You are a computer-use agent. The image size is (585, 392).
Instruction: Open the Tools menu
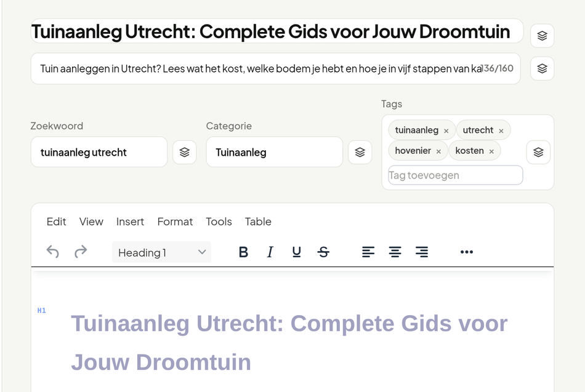[x=219, y=222]
